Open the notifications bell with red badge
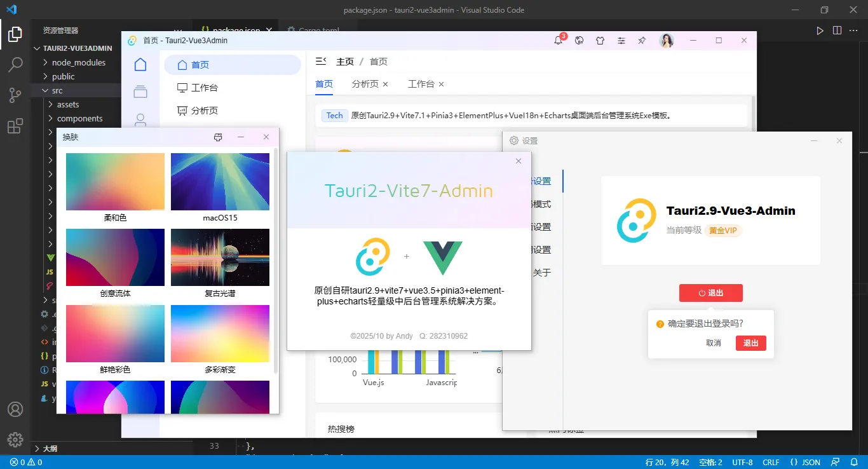868x469 pixels. [558, 39]
